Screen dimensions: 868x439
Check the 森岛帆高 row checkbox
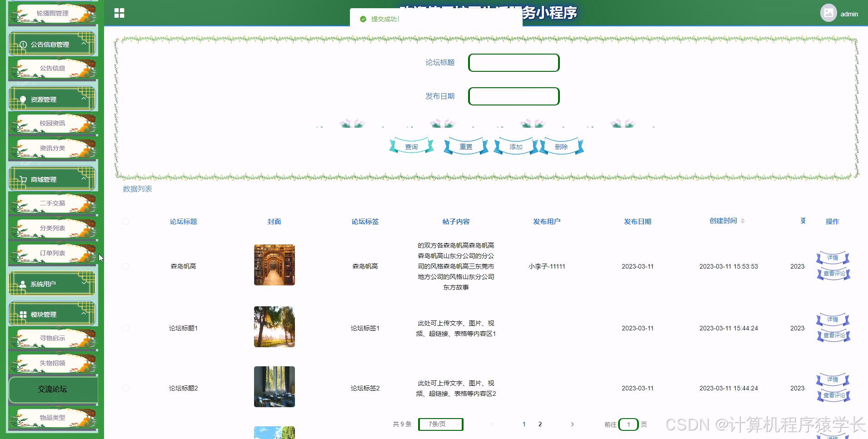click(x=125, y=266)
